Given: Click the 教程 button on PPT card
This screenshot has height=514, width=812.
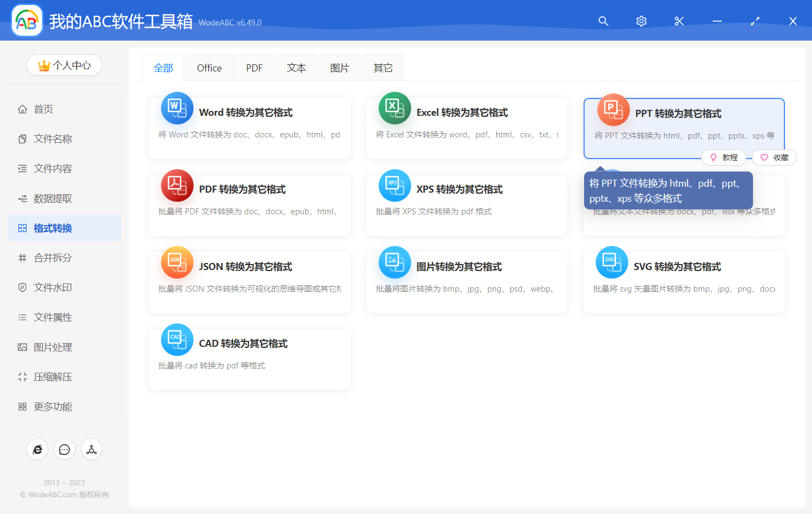Looking at the screenshot, I should [724, 157].
